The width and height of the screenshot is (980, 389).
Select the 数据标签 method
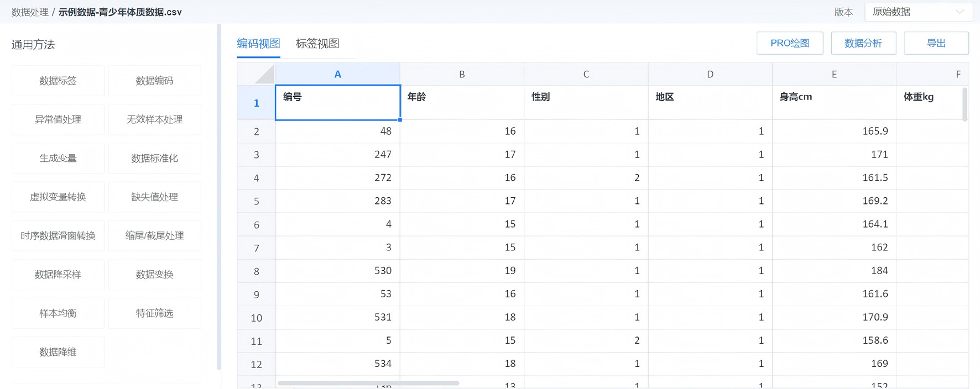(x=58, y=81)
